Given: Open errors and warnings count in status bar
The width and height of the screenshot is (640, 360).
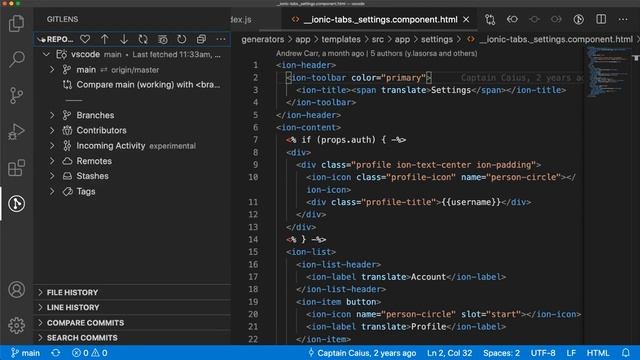Looking at the screenshot, I should point(89,353).
